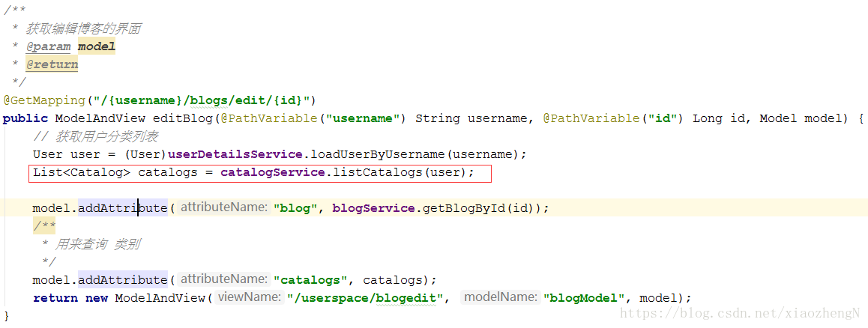Click the attributeName hint before "catalogs"
Image resolution: width=868 pixels, height=328 pixels.
click(225, 279)
